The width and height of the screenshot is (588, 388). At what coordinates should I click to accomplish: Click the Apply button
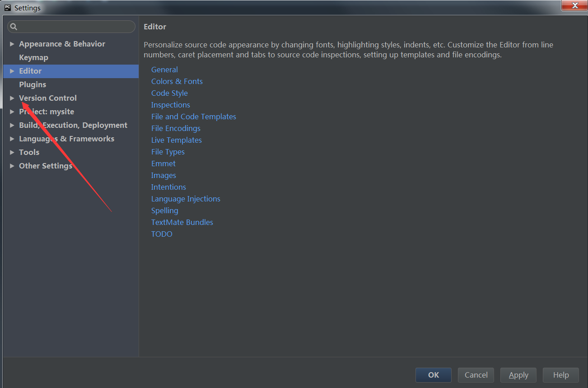click(x=518, y=375)
